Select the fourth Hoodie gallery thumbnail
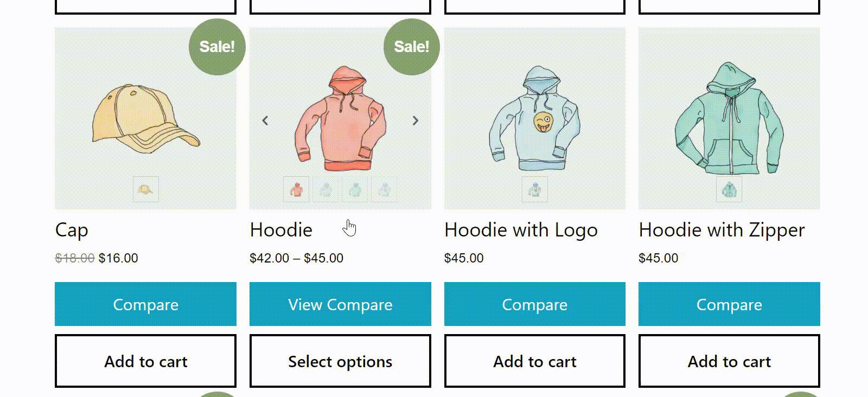Image resolution: width=868 pixels, height=397 pixels. pyautogui.click(x=384, y=189)
